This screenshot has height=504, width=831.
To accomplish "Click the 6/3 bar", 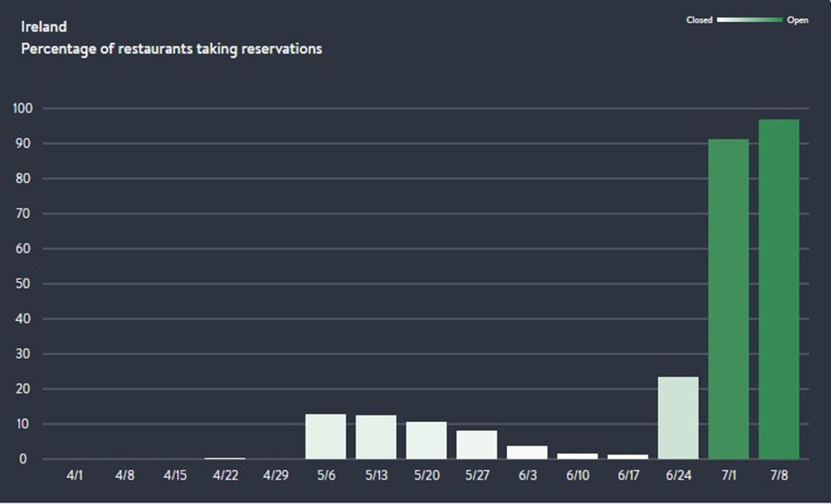I will click(527, 452).
